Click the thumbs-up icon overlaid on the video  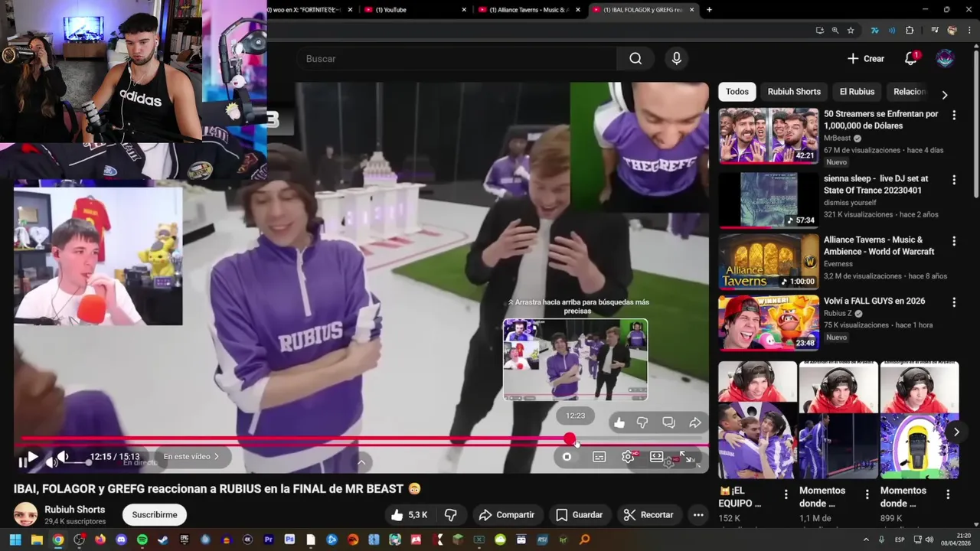619,422
